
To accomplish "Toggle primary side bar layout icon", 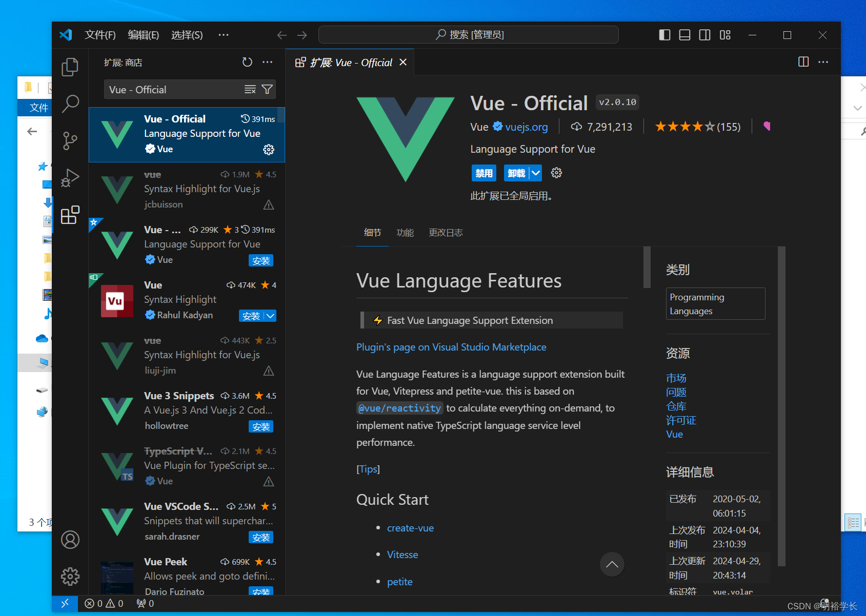I will coord(664,35).
